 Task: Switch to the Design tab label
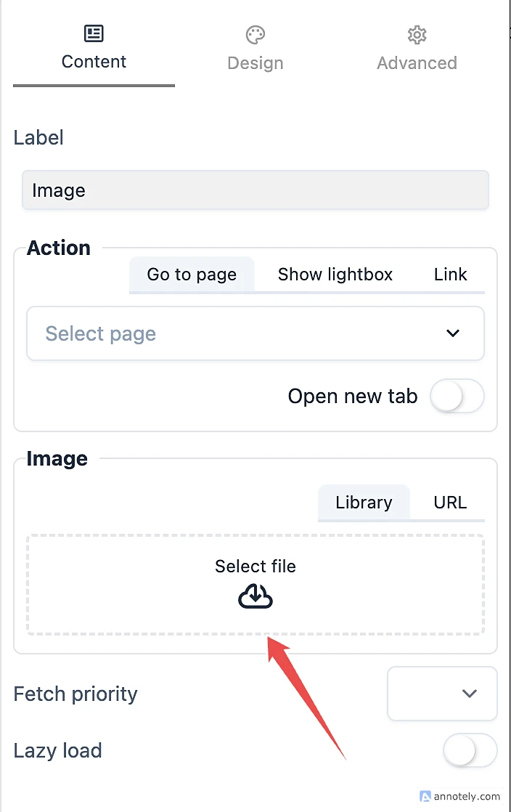coord(255,62)
